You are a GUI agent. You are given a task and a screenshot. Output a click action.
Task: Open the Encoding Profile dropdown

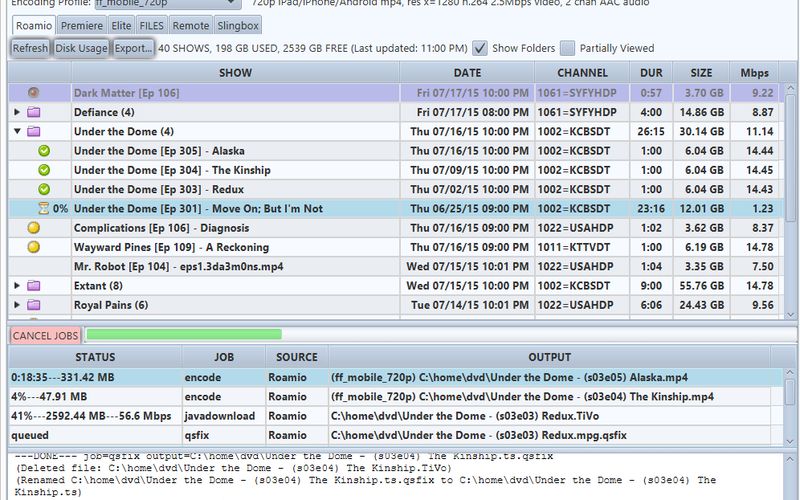(x=168, y=3)
